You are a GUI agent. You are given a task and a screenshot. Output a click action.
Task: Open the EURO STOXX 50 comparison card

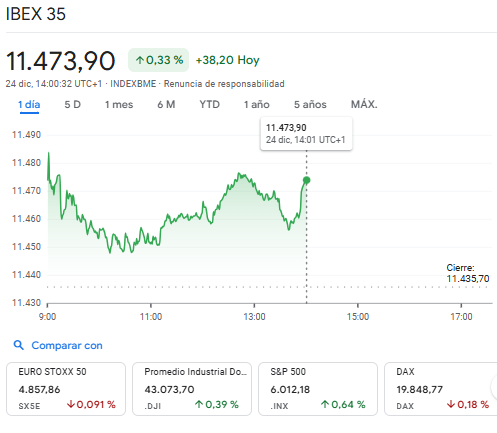point(66,389)
